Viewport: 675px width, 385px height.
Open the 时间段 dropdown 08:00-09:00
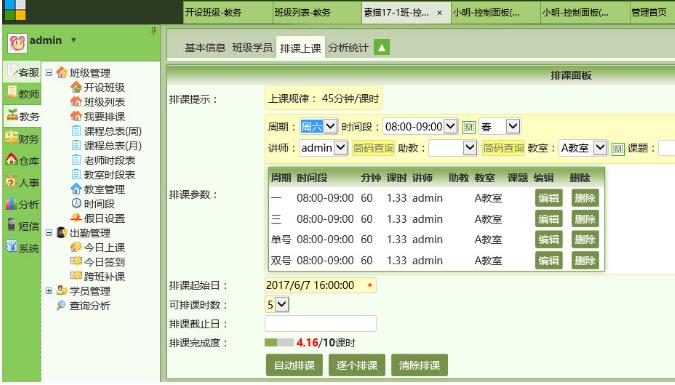(420, 127)
